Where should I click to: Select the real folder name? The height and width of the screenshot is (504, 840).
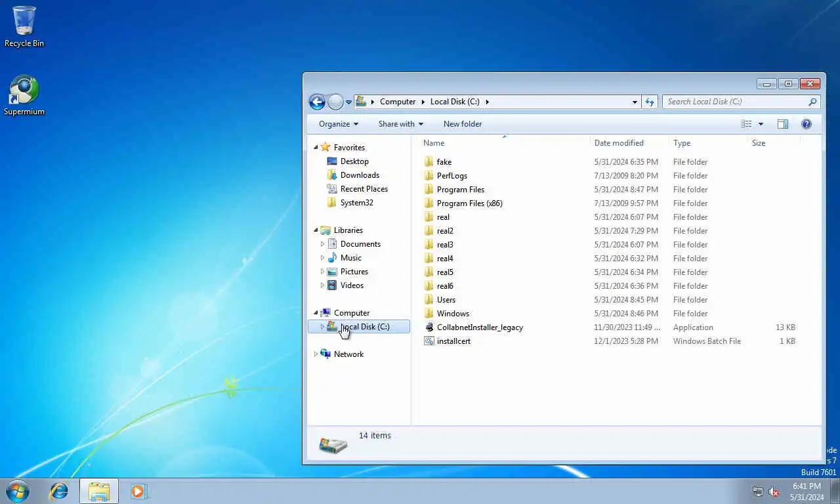[443, 217]
